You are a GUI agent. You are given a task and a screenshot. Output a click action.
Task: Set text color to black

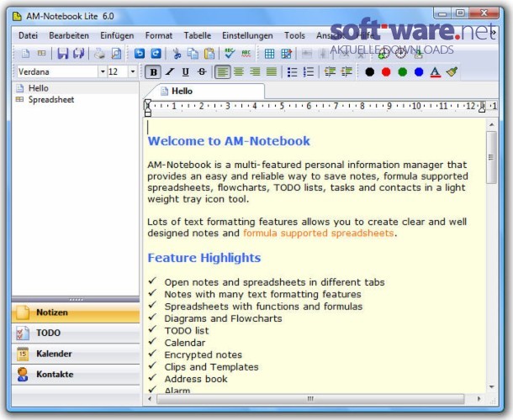(370, 72)
